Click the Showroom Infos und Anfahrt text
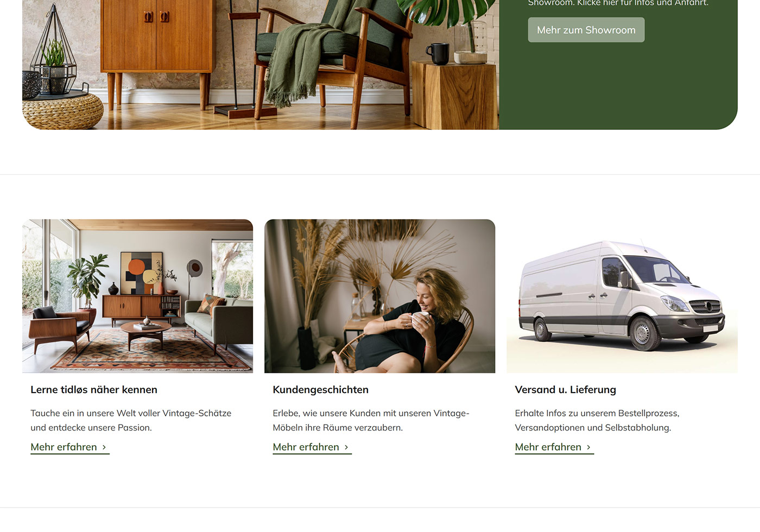This screenshot has width=760, height=532. pos(618,3)
